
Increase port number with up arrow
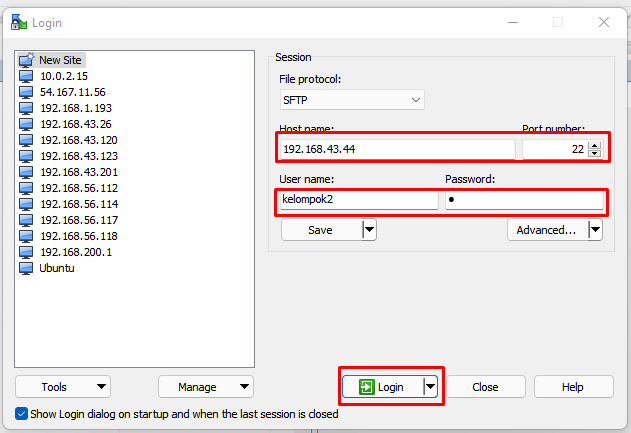(x=595, y=145)
